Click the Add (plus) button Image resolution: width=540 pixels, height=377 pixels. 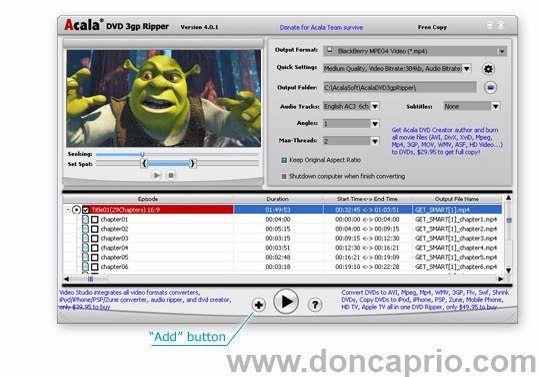(x=259, y=305)
